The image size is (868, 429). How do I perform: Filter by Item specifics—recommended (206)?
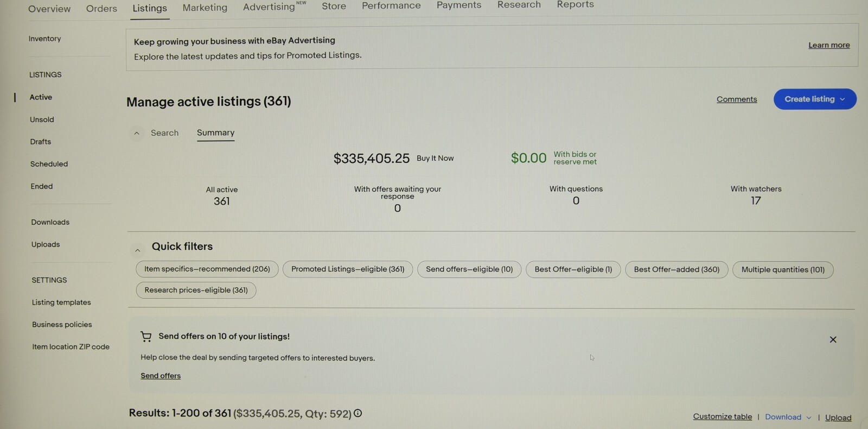coord(207,269)
